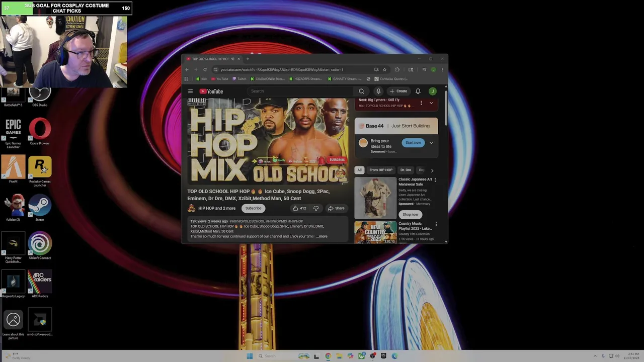Click Shop now on Menswear ad

(410, 214)
